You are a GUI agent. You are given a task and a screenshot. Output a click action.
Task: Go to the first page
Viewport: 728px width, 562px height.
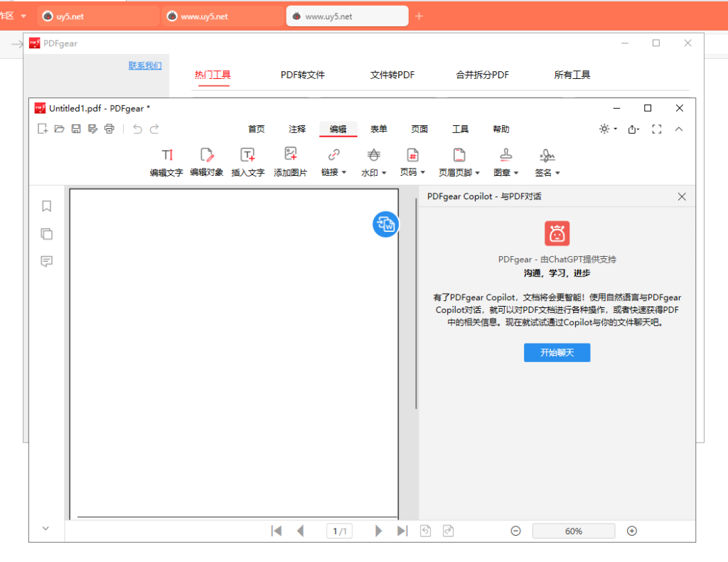tap(277, 531)
